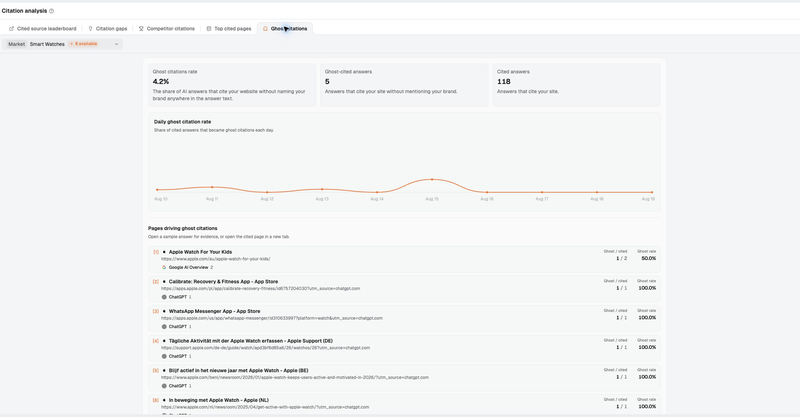Image resolution: width=800 pixels, height=417 pixels.
Task: Click the ChatGPT icon under Tägliche Aktivität row
Action: point(164,356)
